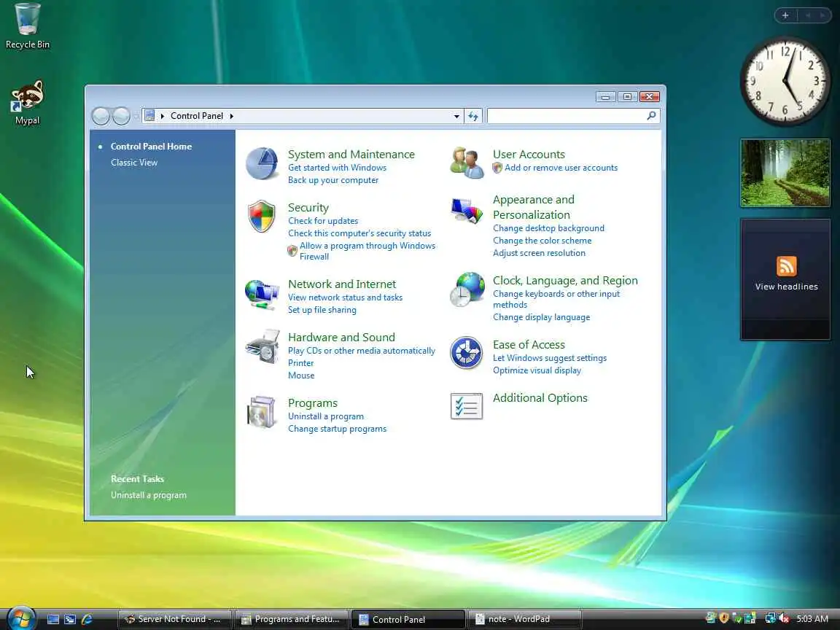Viewport: 840px width, 630px height.
Task: Open System and Maintenance pie-chart icon
Action: point(262,163)
